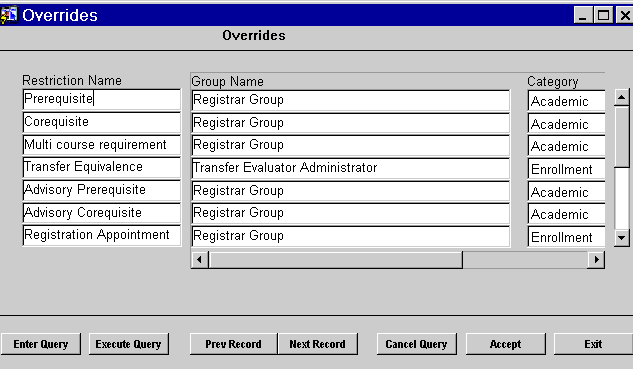
Task: Select Registrar Group in Multi course requirement row
Action: click(351, 145)
